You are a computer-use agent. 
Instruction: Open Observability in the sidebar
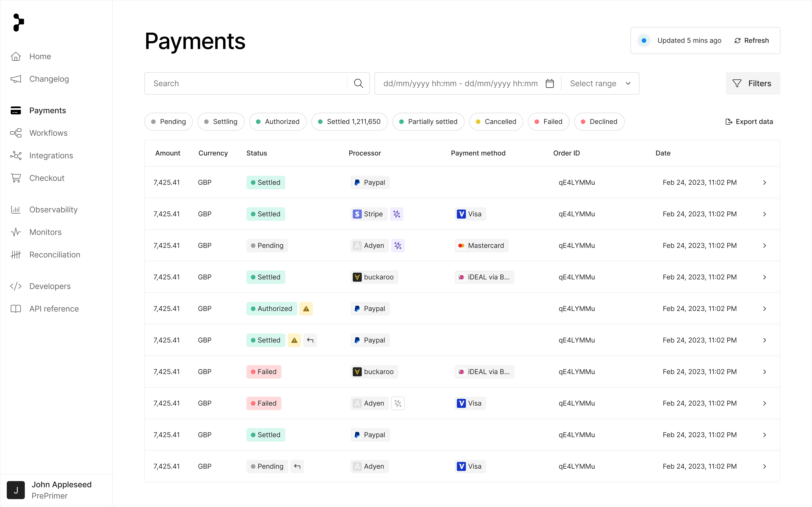tap(53, 210)
